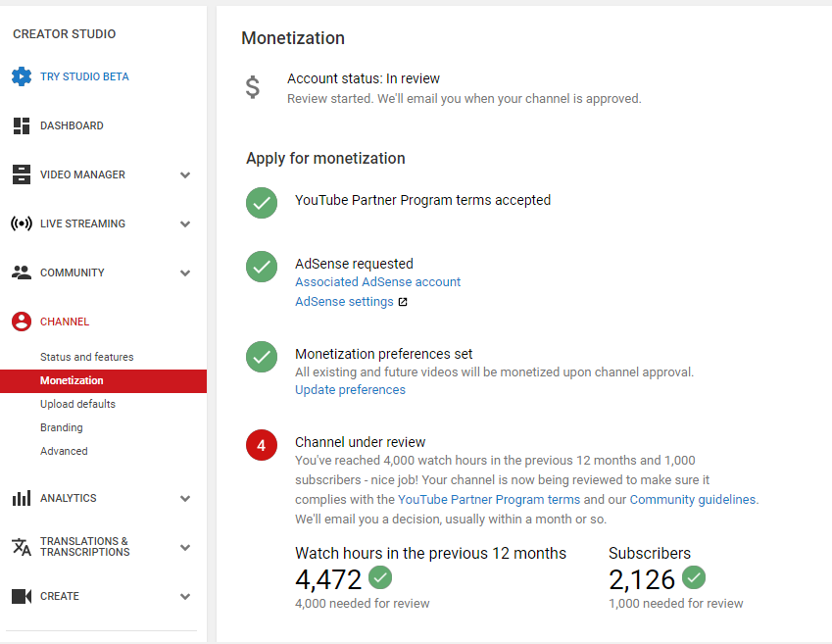This screenshot has height=644, width=832.
Task: Click the Account status: In review text
Action: click(x=364, y=78)
